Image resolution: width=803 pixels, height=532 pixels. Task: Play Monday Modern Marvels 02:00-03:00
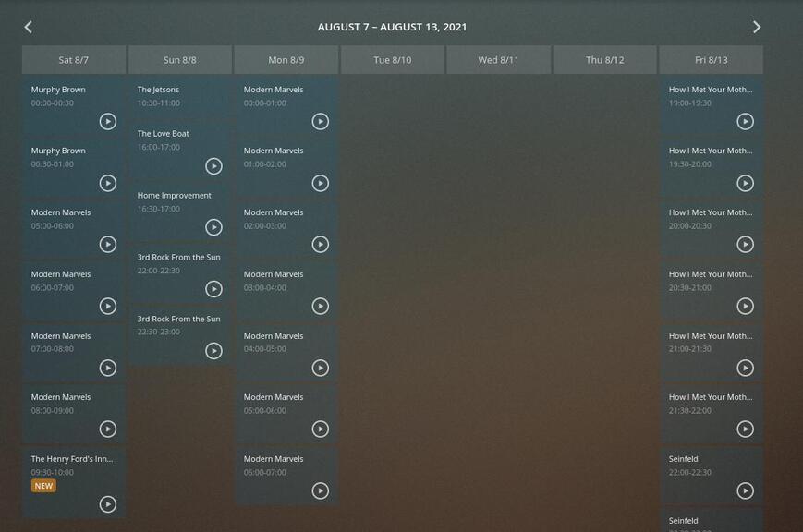click(x=320, y=244)
